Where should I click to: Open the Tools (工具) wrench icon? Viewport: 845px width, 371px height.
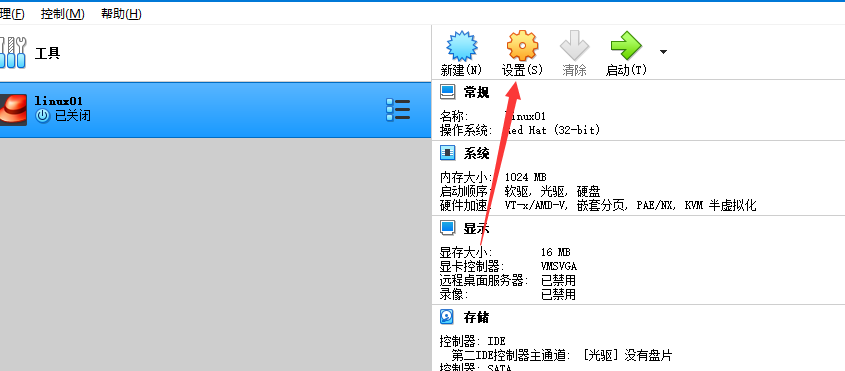(13, 53)
